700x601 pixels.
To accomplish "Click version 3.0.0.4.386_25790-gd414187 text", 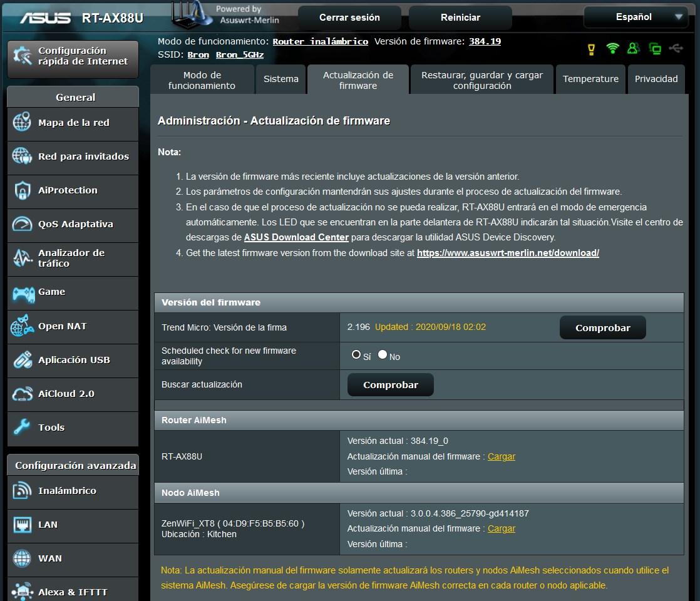I will tap(470, 513).
